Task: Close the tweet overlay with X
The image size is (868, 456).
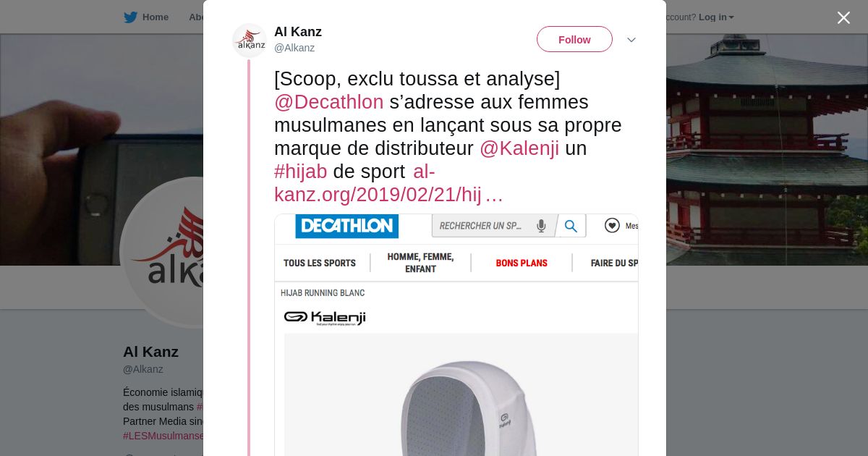Action: tap(843, 17)
